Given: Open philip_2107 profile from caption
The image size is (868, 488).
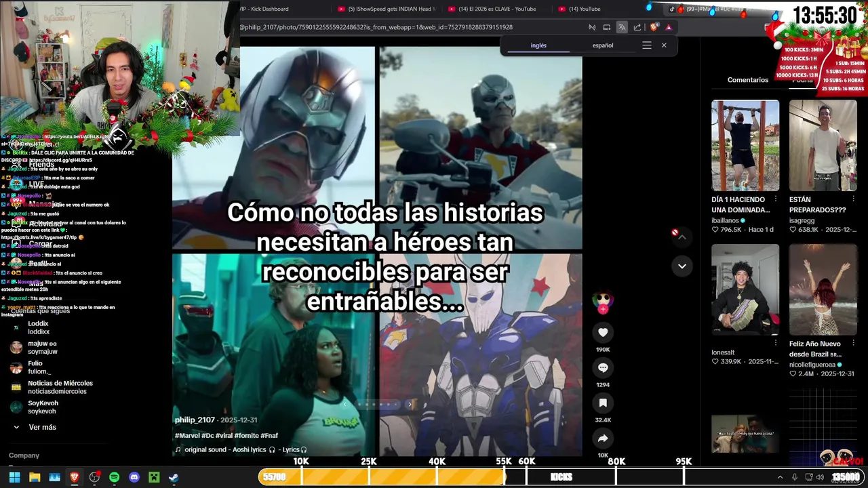Looking at the screenshot, I should click(x=195, y=420).
